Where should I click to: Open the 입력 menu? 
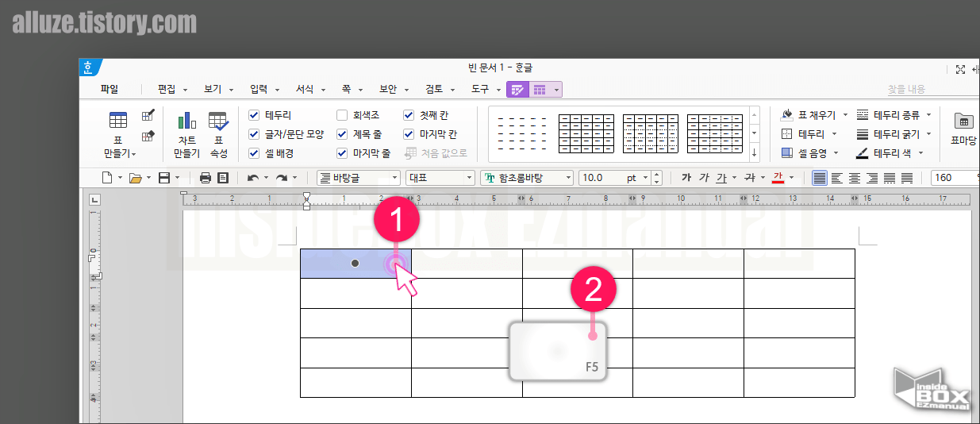coord(263,90)
